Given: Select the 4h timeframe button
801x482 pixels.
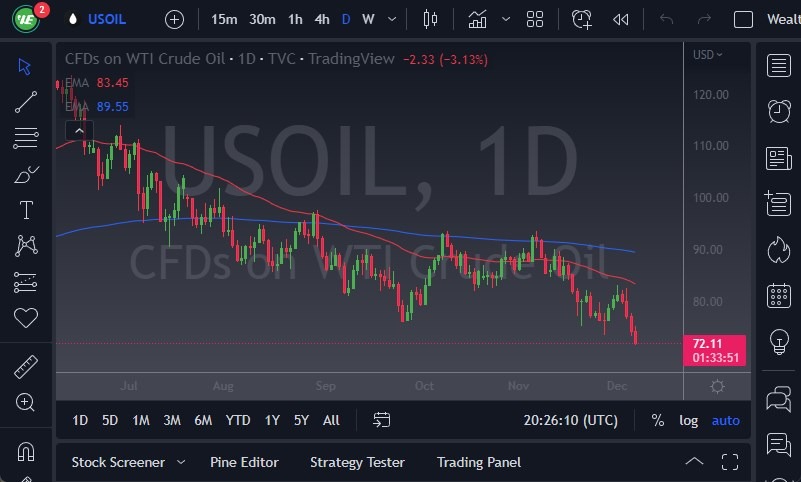Looking at the screenshot, I should pos(321,19).
